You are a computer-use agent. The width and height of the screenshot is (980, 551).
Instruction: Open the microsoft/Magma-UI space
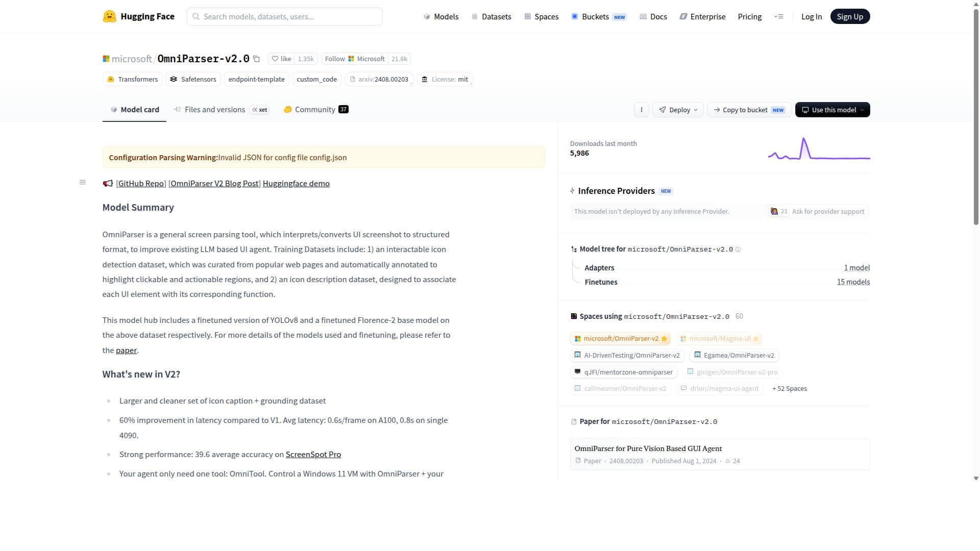point(719,339)
